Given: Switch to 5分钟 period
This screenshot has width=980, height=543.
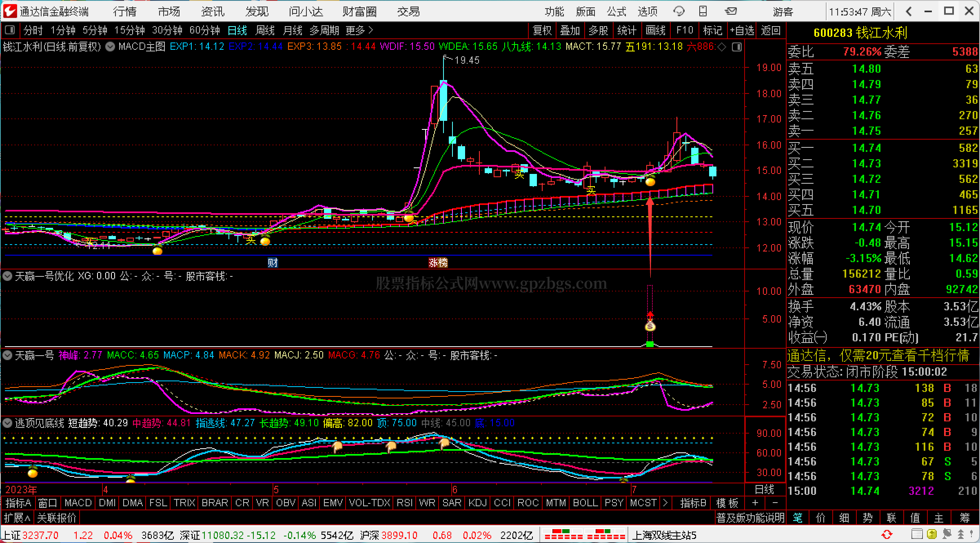Looking at the screenshot, I should pos(95,30).
